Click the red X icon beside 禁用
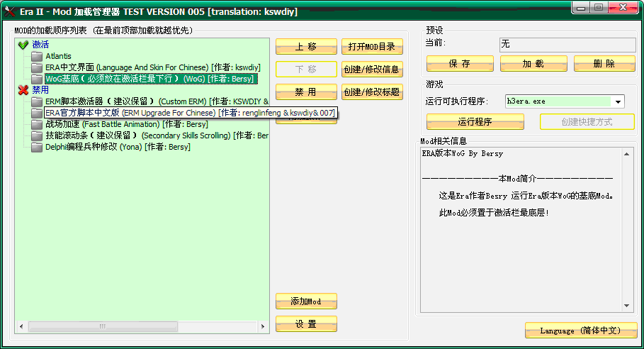This screenshot has width=644, height=349. point(23,90)
